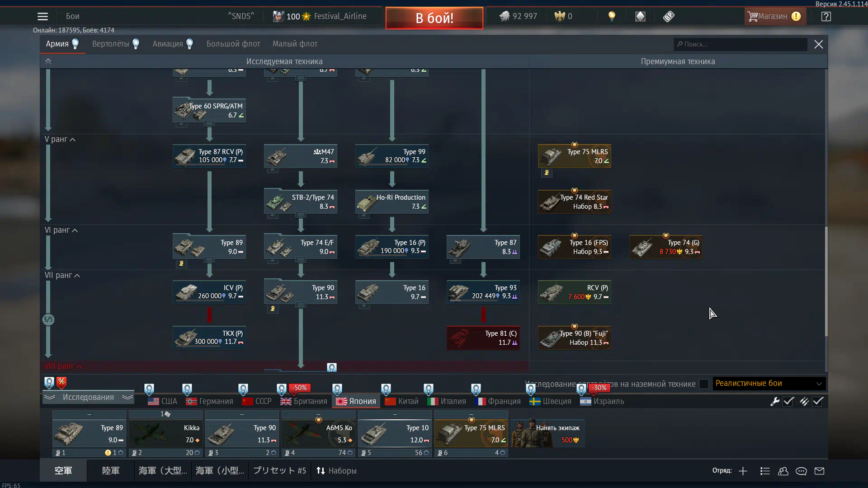Select 陸軍 crew preset
Screen dimensions: 868x488
(111, 471)
